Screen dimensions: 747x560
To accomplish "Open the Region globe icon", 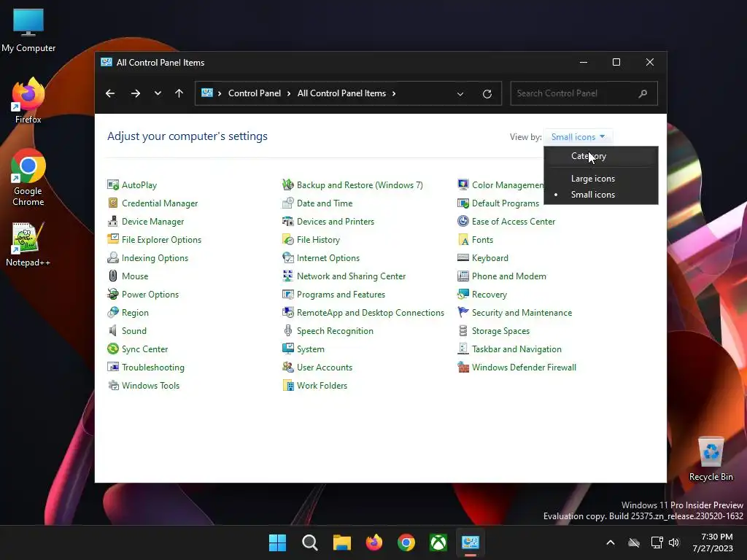I will 113,312.
